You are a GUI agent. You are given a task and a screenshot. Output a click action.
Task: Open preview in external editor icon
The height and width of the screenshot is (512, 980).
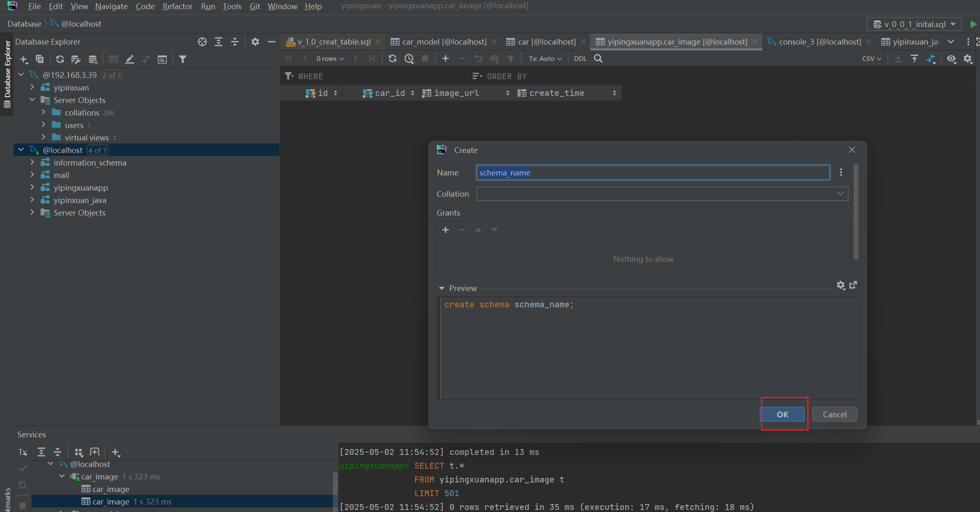853,285
